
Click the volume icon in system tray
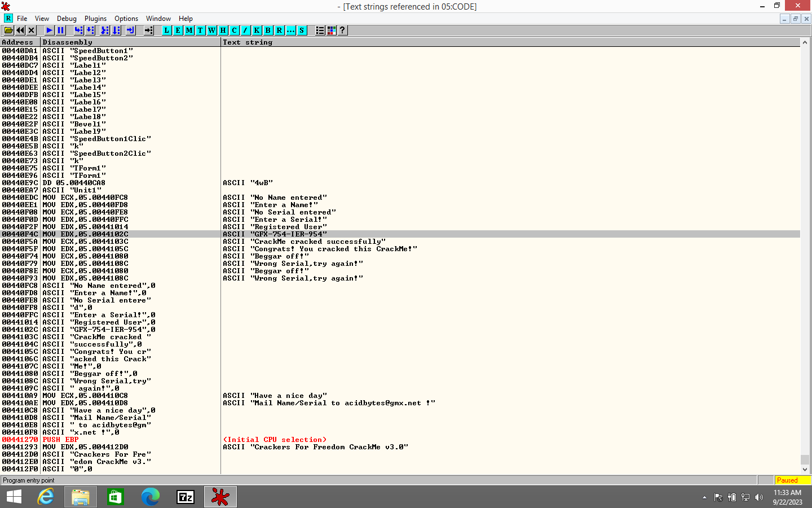pos(759,497)
